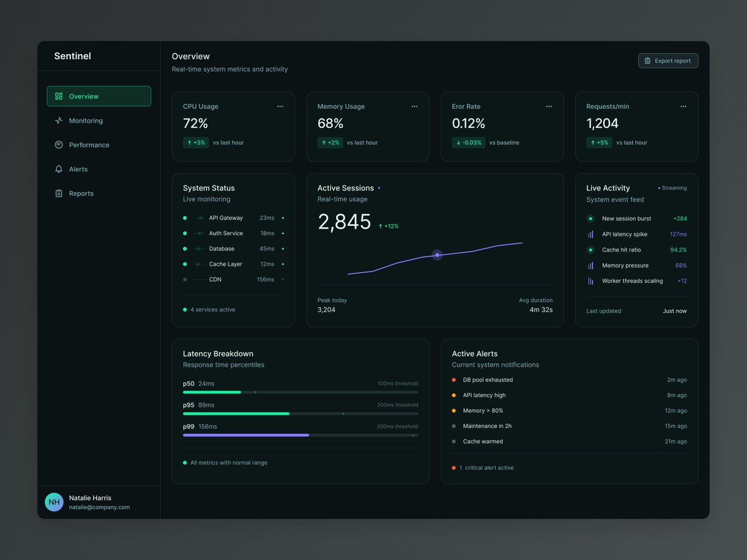
Task: Click the New session burst event icon
Action: coord(590,218)
